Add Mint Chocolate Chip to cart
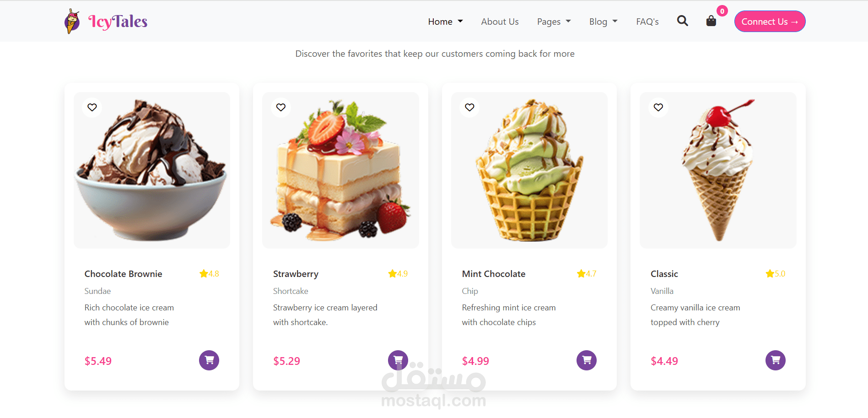Image resolution: width=868 pixels, height=418 pixels. 587,360
